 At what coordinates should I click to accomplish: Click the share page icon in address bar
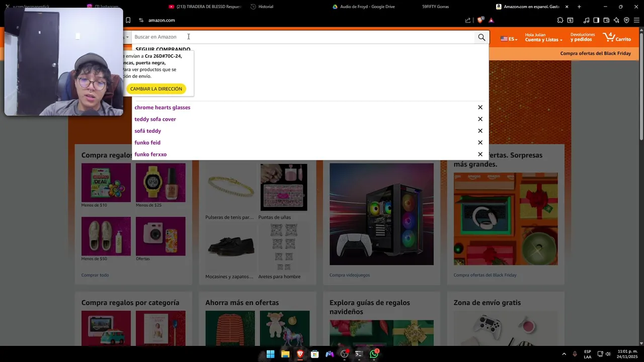click(x=468, y=20)
